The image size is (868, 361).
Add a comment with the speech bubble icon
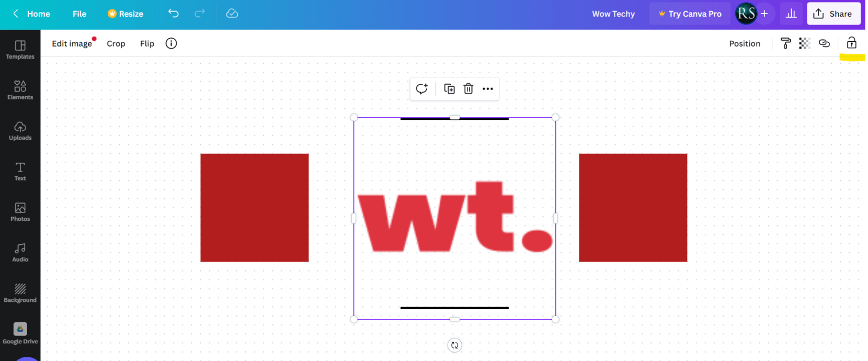(422, 89)
